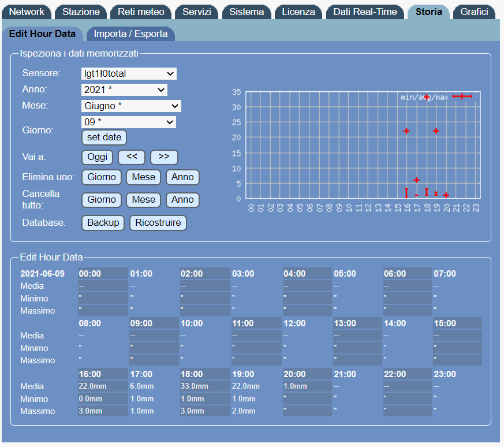This screenshot has height=447, width=504.
Task: Click the database Backup button
Action: pyautogui.click(x=103, y=223)
